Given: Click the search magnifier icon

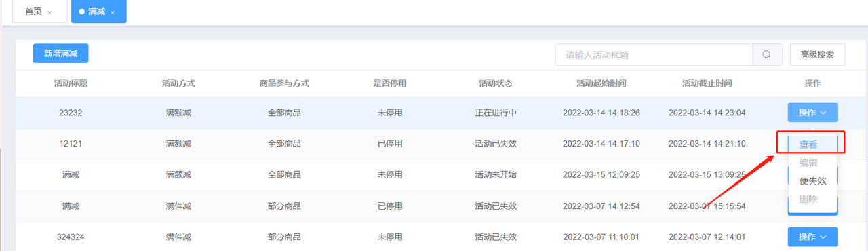Looking at the screenshot, I should pyautogui.click(x=766, y=55).
